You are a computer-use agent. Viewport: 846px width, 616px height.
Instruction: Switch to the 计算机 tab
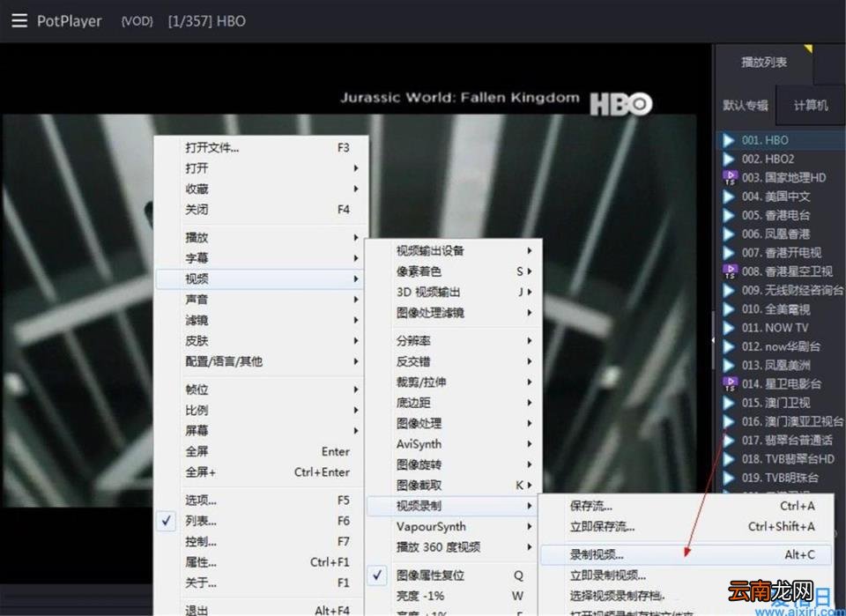tap(811, 105)
